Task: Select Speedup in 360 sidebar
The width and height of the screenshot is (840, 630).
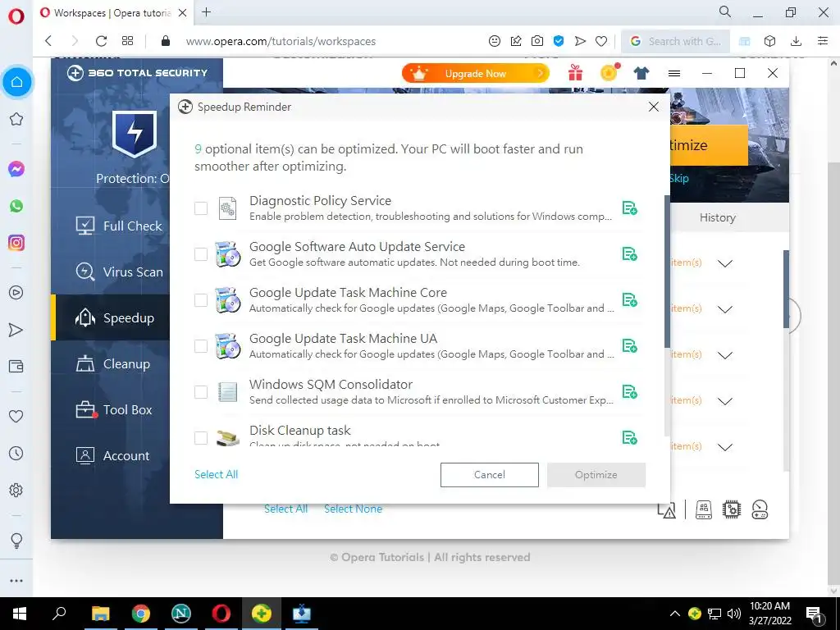Action: pos(111,317)
